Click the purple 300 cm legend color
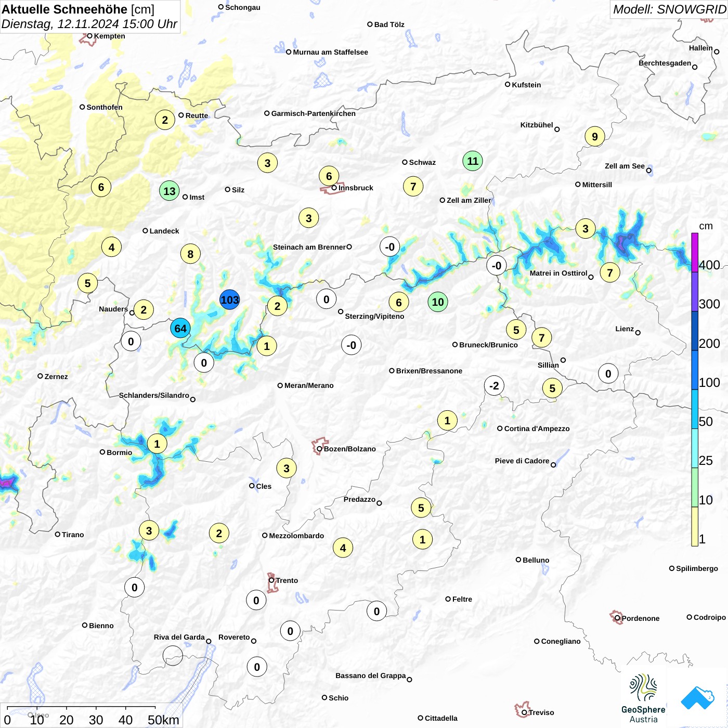The height and width of the screenshot is (728, 728). pyautogui.click(x=695, y=292)
